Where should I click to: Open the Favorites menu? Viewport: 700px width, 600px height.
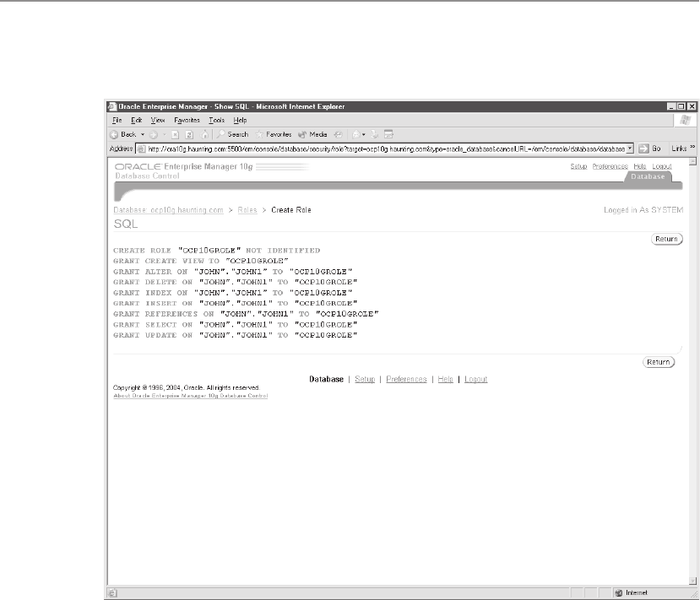(x=187, y=120)
